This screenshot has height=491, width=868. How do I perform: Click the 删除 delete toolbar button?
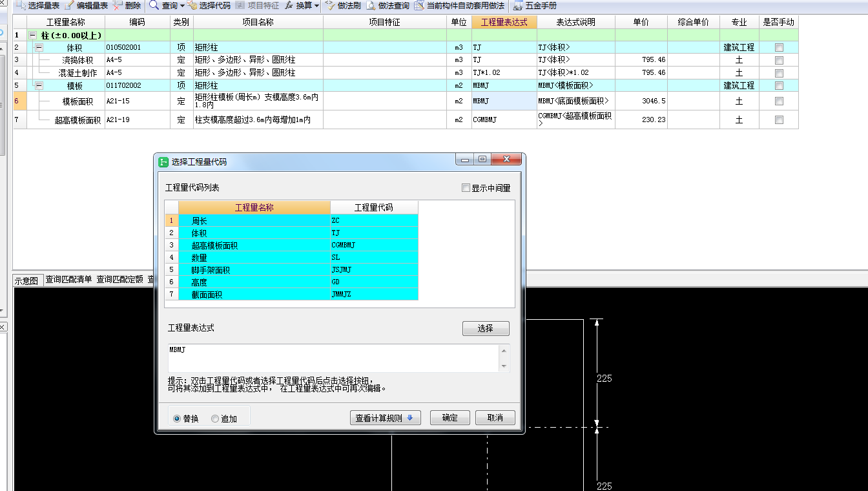coord(127,6)
